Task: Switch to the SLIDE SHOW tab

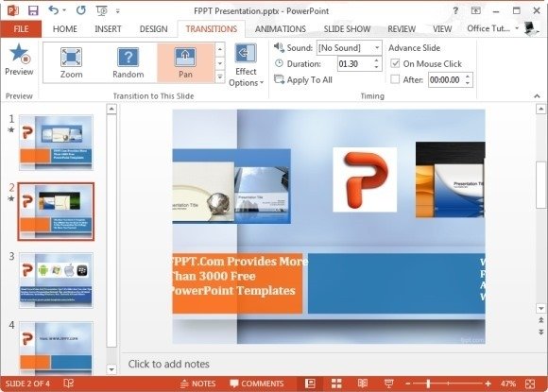Action: 347,28
